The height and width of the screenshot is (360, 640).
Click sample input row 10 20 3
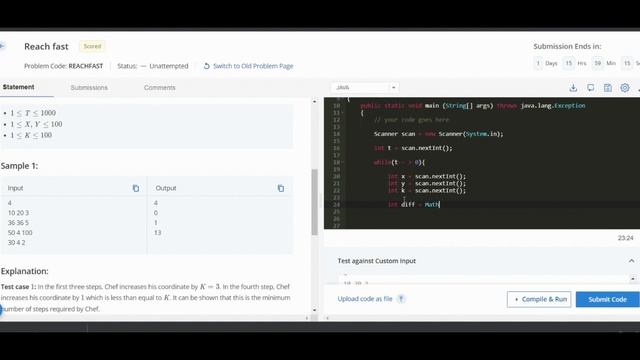pyautogui.click(x=18, y=213)
